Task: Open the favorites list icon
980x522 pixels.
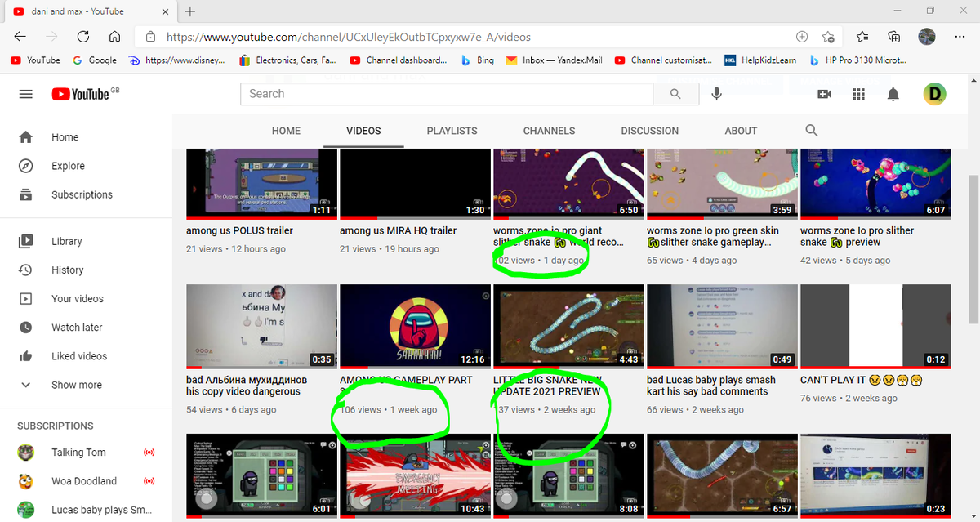Action: (x=863, y=37)
